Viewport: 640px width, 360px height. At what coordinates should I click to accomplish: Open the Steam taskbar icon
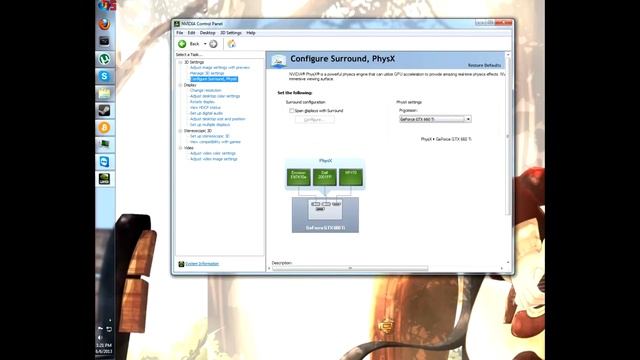point(104,110)
